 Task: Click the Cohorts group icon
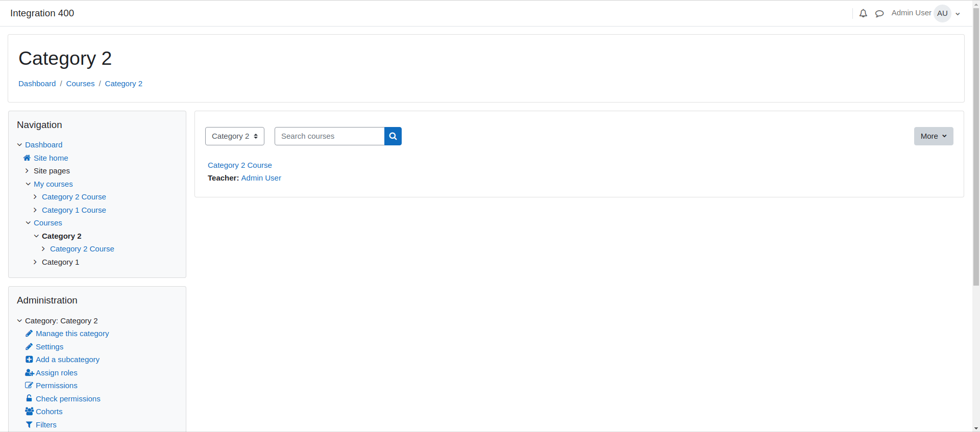[30, 412]
